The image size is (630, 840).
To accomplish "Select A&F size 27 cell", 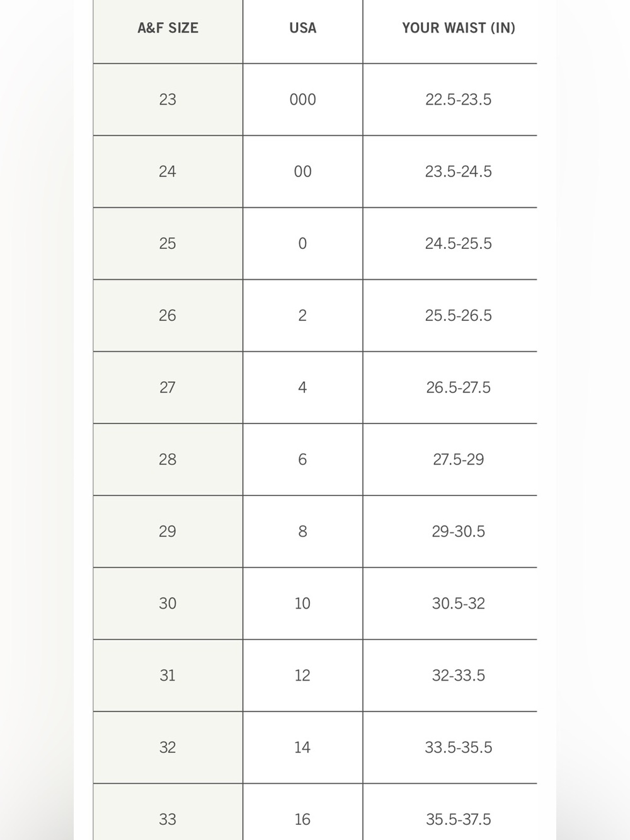I will (168, 388).
